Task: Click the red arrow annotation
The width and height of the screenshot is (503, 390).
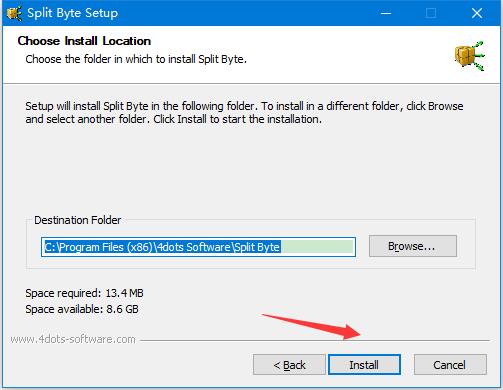Action: [311, 326]
